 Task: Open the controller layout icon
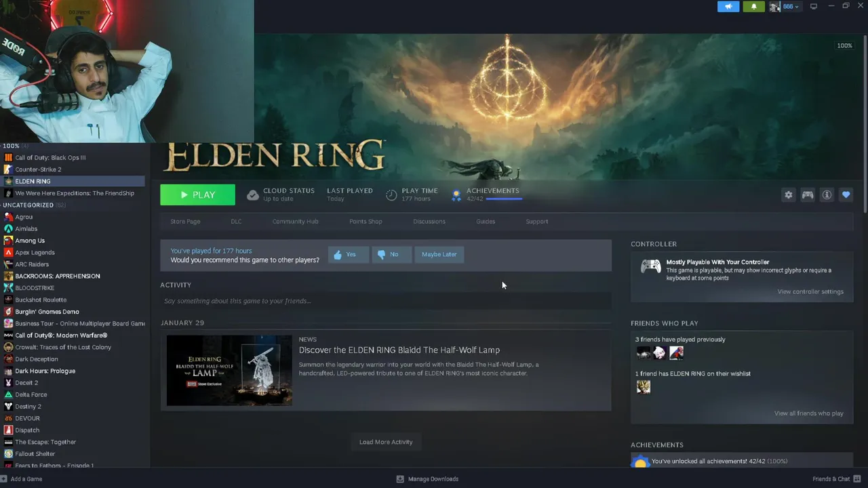[808, 195]
